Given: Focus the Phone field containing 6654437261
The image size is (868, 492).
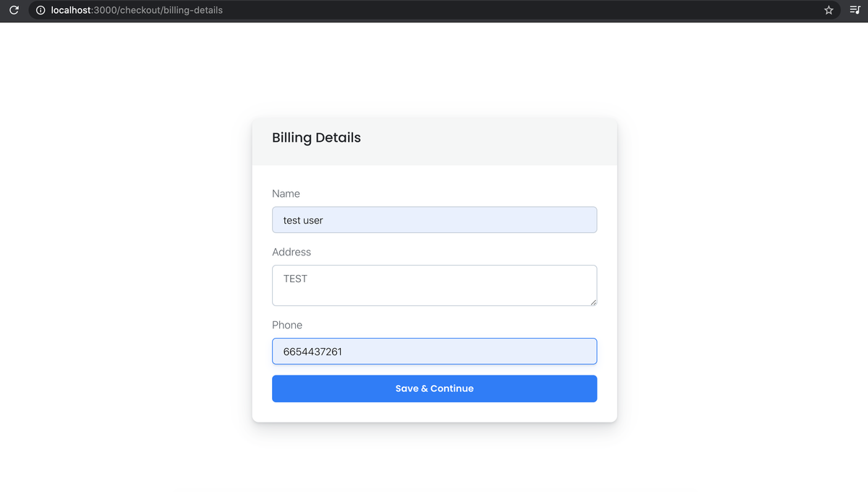Looking at the screenshot, I should [434, 352].
